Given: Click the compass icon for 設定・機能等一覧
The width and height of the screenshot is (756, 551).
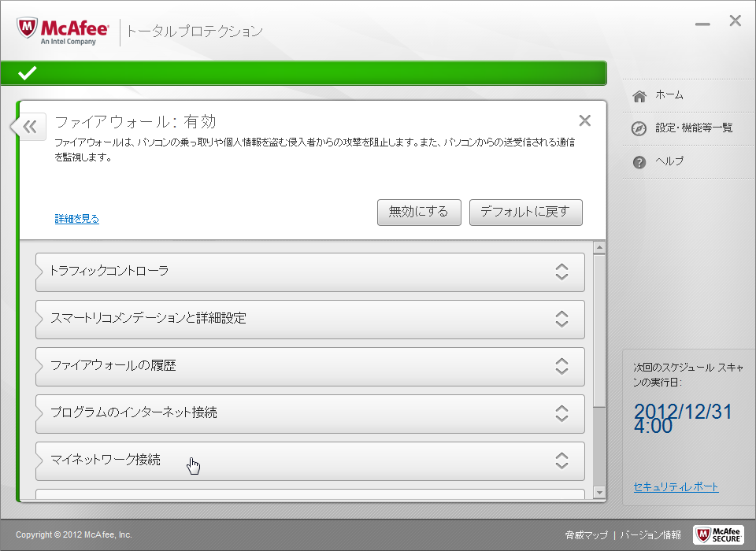Looking at the screenshot, I should [639, 128].
